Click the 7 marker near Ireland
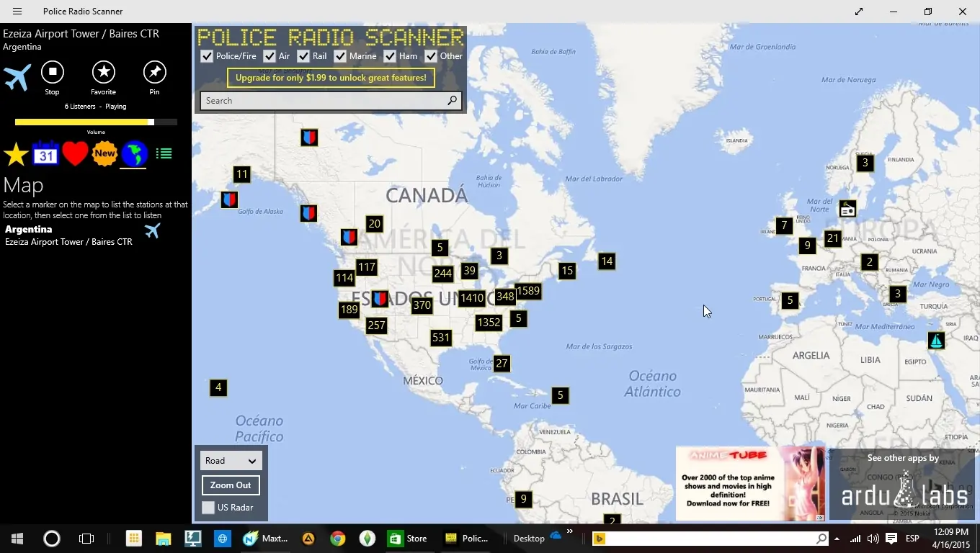This screenshot has height=553, width=980. click(x=785, y=226)
